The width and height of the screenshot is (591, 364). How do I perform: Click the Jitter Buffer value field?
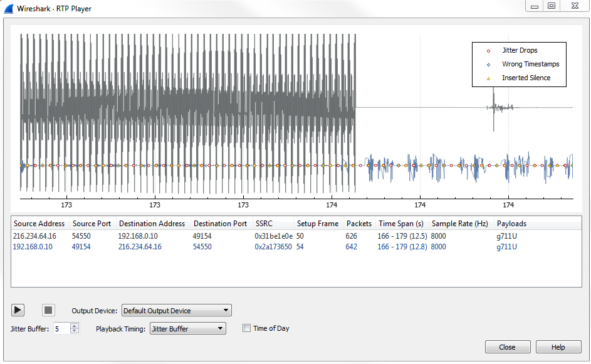[61, 328]
